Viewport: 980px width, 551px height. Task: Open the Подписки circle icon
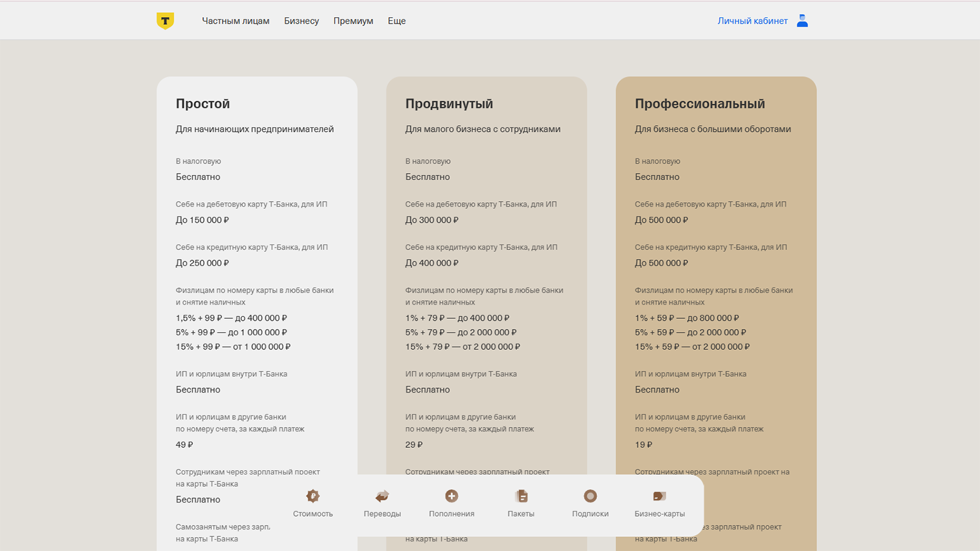click(590, 496)
